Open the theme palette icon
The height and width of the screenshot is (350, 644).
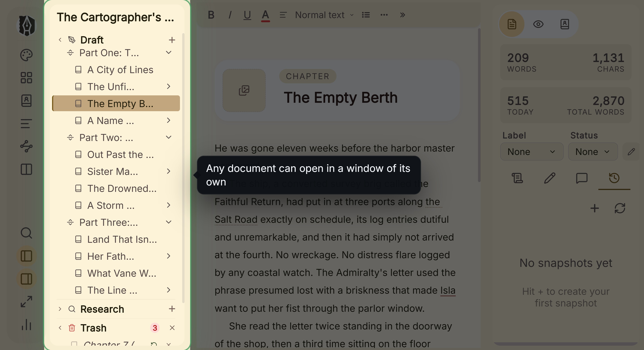coord(26,55)
